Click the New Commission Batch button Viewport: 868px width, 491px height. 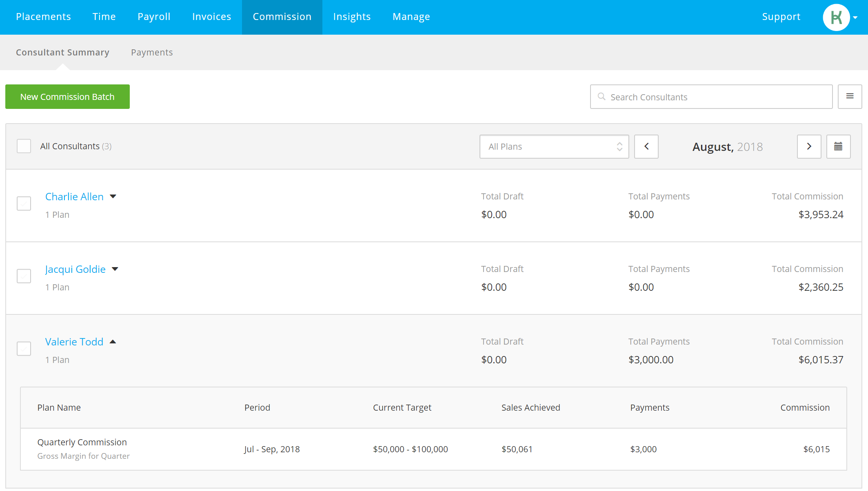point(67,97)
